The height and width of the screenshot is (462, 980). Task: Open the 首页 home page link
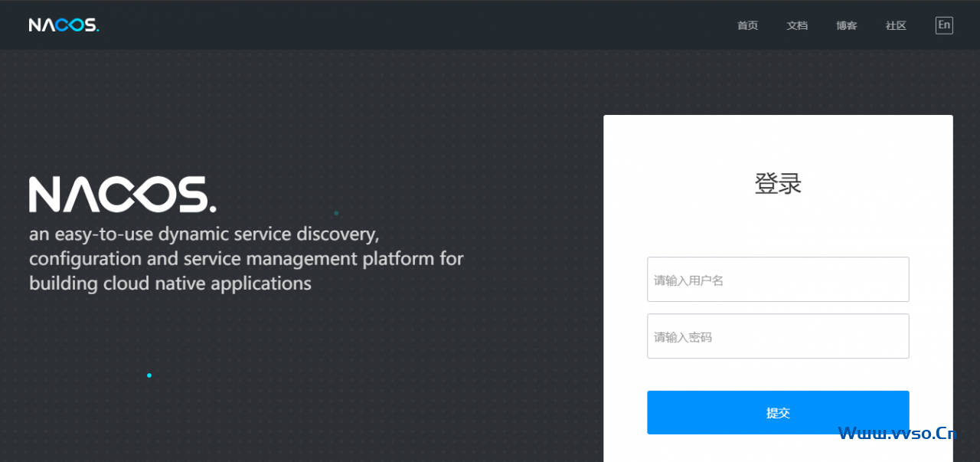point(747,25)
